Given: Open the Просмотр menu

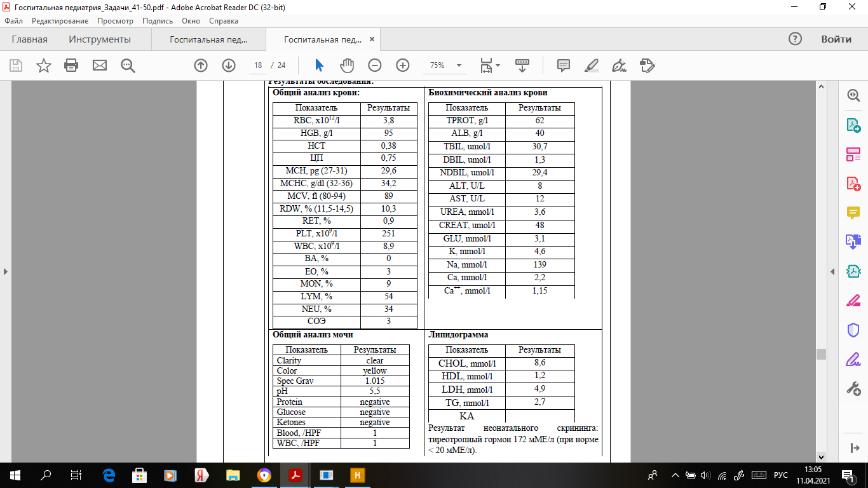Looking at the screenshot, I should [115, 21].
